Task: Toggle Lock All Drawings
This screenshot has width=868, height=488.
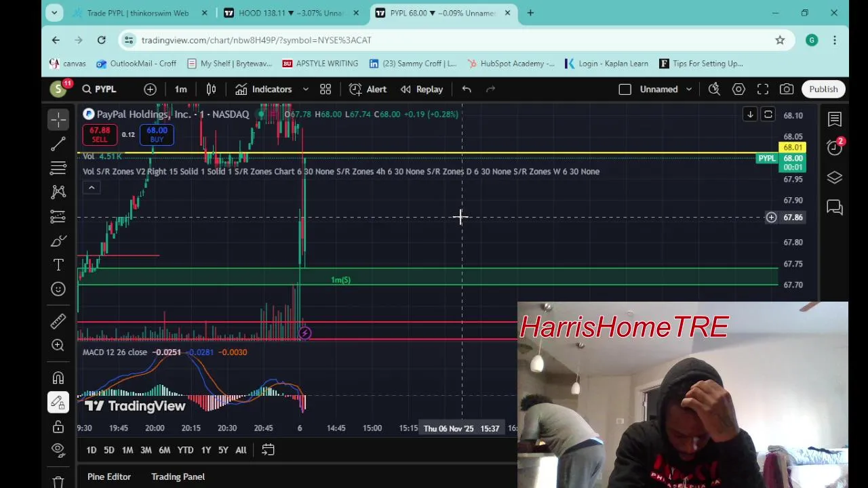Action: [58, 426]
